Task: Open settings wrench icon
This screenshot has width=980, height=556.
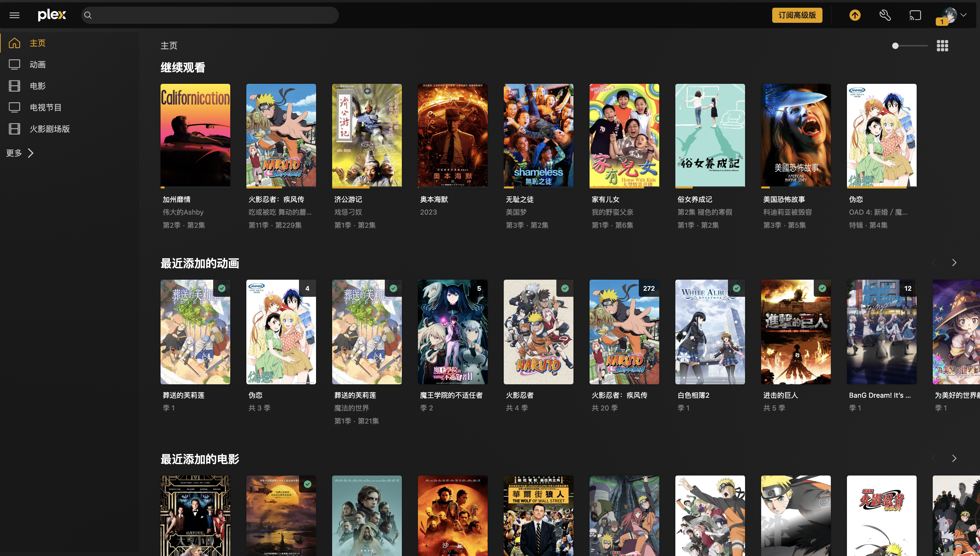Action: [884, 15]
